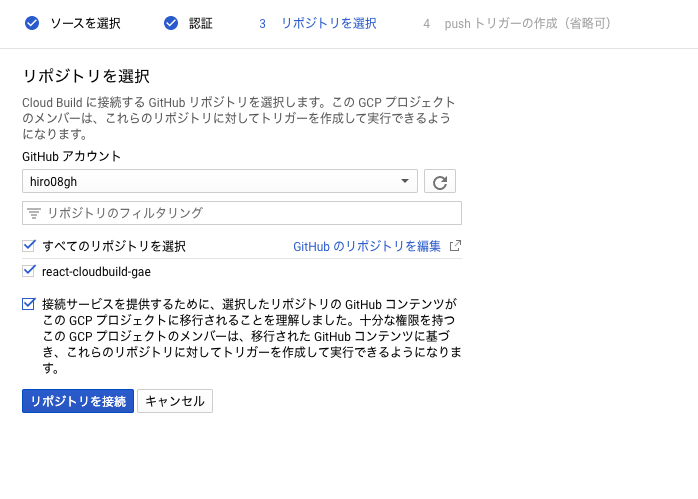Click the すべてのリポジトリを選択 label text
Image resolution: width=698 pixels, height=499 pixels.
pos(114,246)
